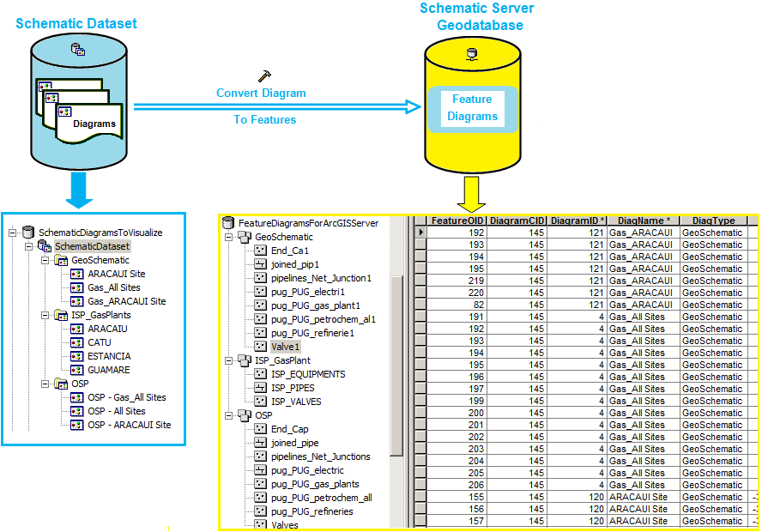The image size is (762, 532).
Task: Select the first table row via its row selector
Action: click(420, 232)
